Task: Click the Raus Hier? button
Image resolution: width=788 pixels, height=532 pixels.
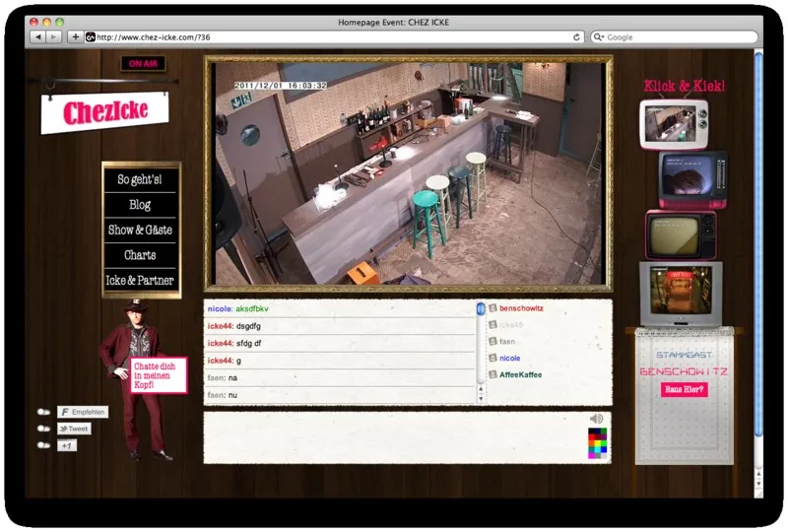Action: [x=684, y=389]
